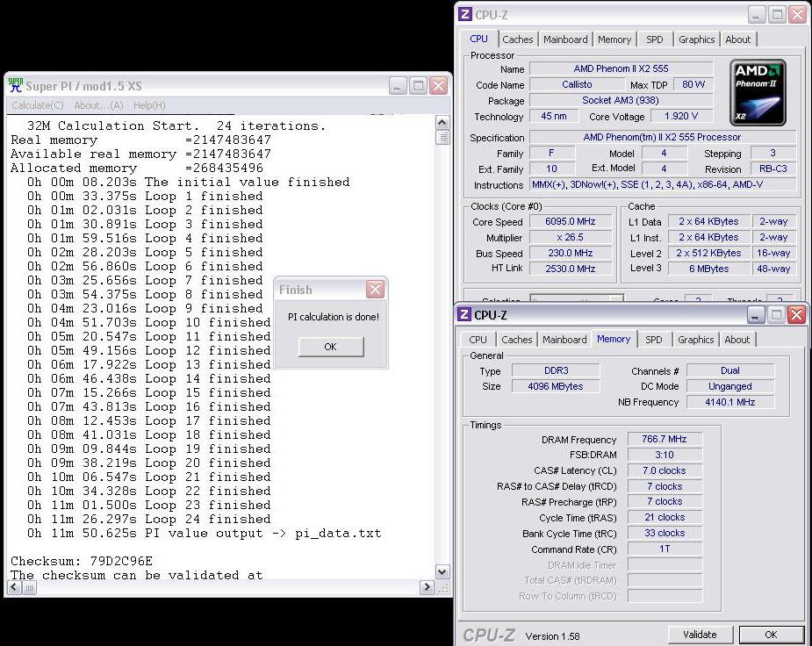Viewport: 812px width, 646px height.
Task: Click the scroll right arrow in Super PI
Action: click(427, 587)
